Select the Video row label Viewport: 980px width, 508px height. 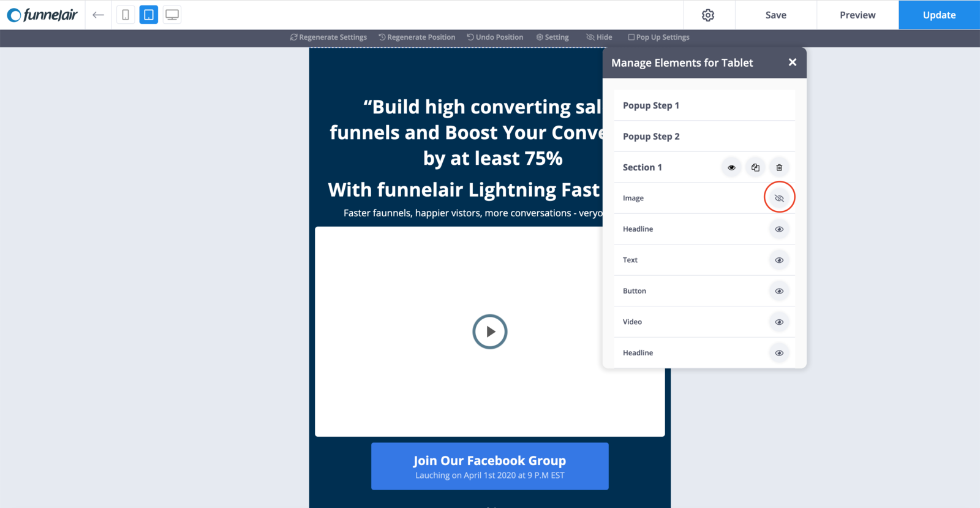click(633, 322)
